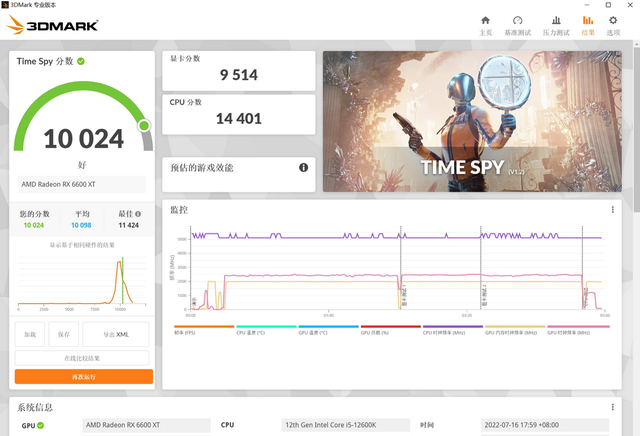Click the info icon on 预估的游戏效能

point(303,167)
